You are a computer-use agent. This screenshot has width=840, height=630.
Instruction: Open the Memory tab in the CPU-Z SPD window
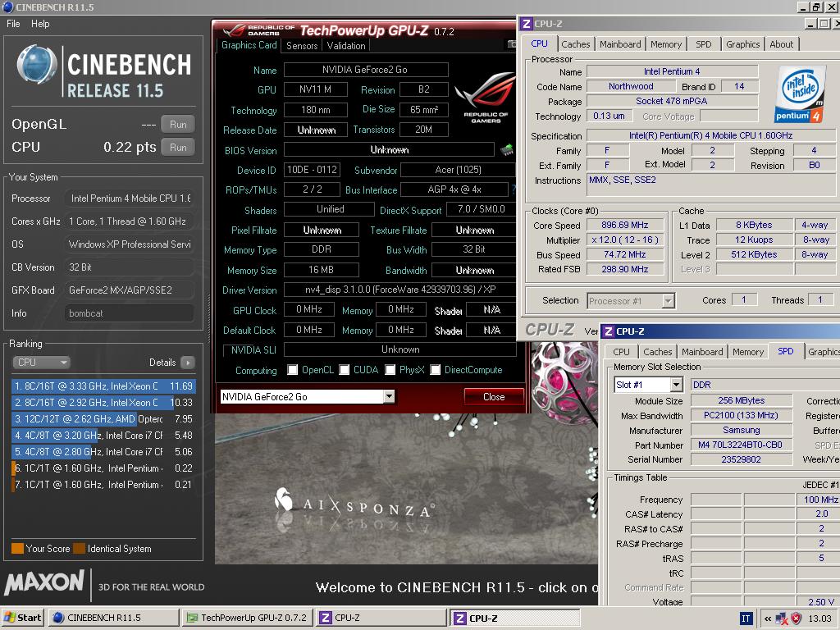coord(748,352)
